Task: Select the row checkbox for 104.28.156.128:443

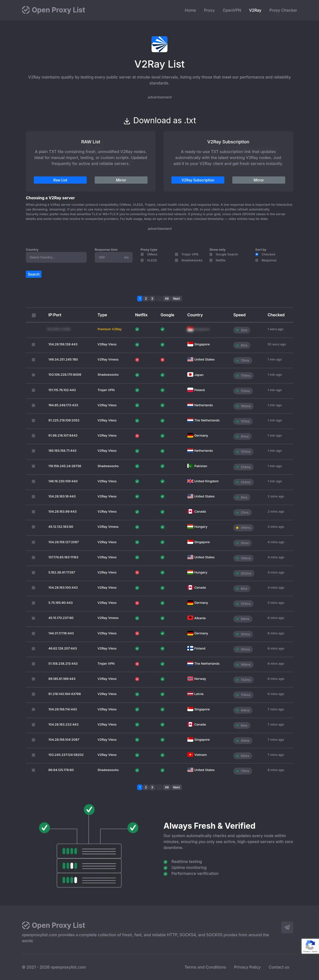Action: click(34, 345)
